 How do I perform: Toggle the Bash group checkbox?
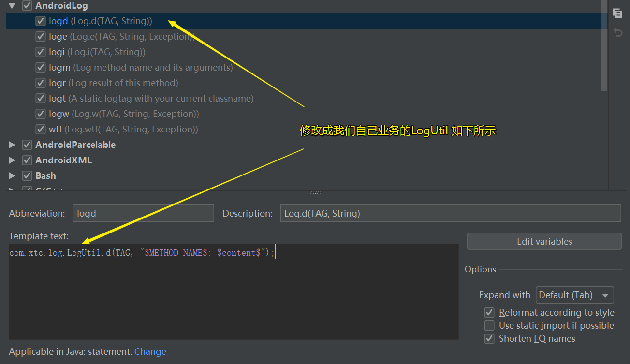point(27,175)
